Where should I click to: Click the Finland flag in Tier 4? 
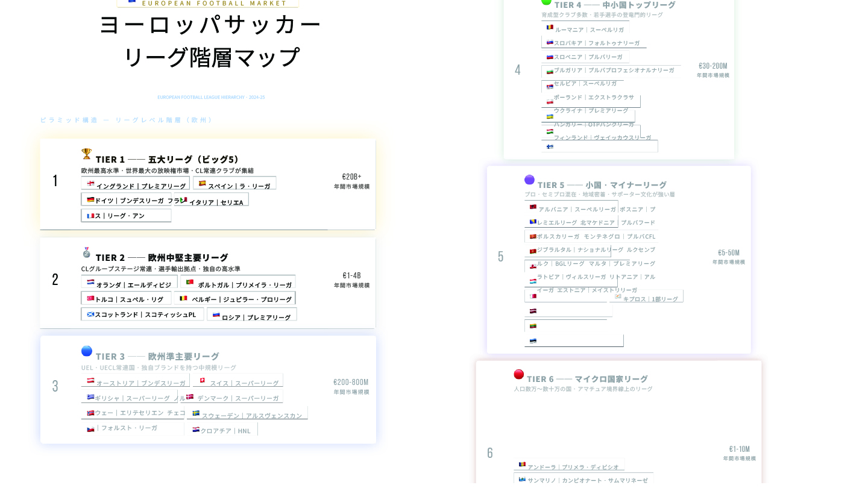click(550, 146)
